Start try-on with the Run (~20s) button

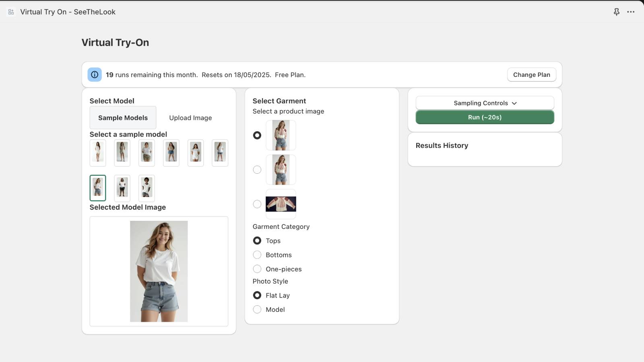point(485,117)
